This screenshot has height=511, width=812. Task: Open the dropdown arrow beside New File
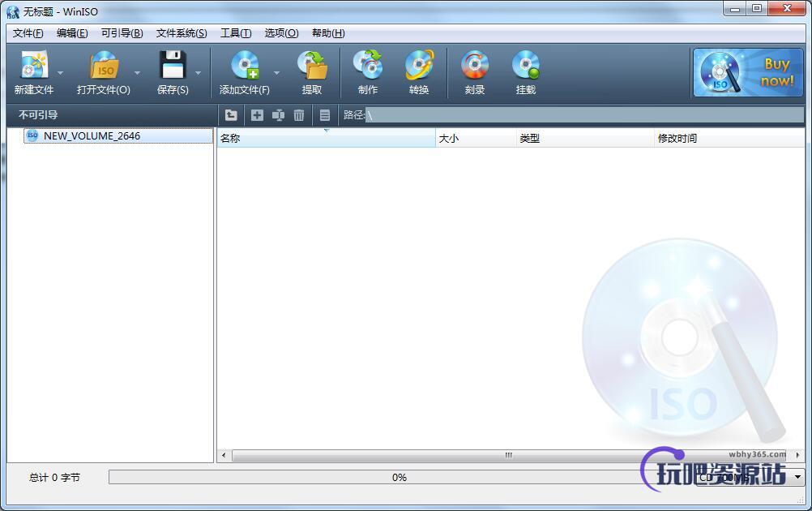point(61,72)
